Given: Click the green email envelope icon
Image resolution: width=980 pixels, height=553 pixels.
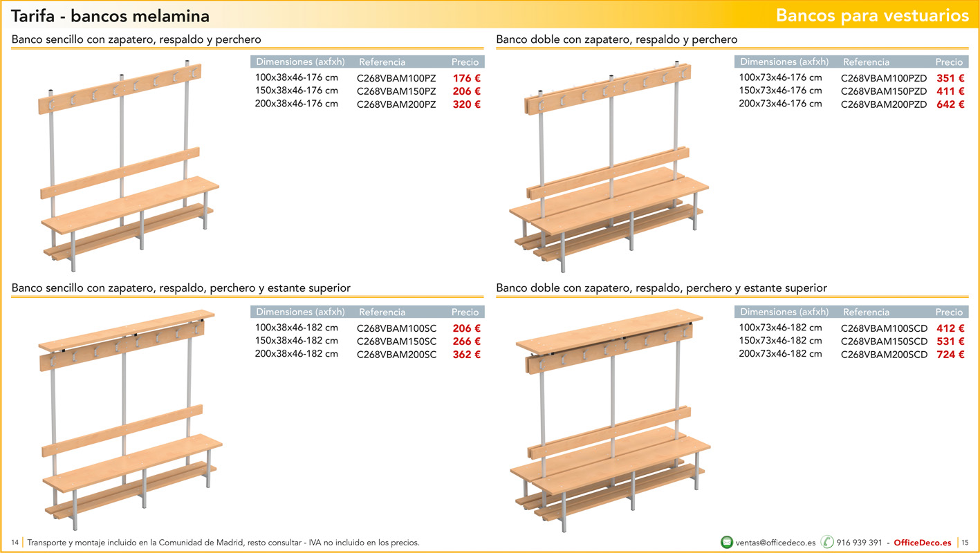Looking at the screenshot, I should [x=727, y=543].
